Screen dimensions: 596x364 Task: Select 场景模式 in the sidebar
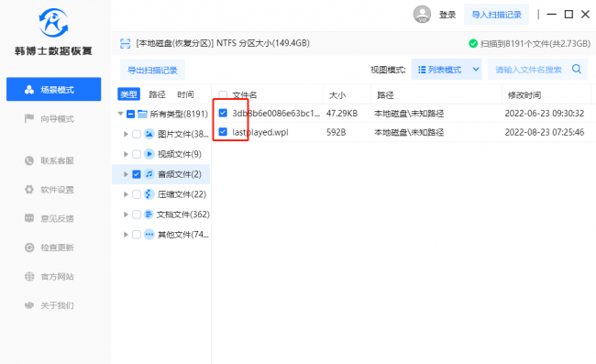point(53,89)
